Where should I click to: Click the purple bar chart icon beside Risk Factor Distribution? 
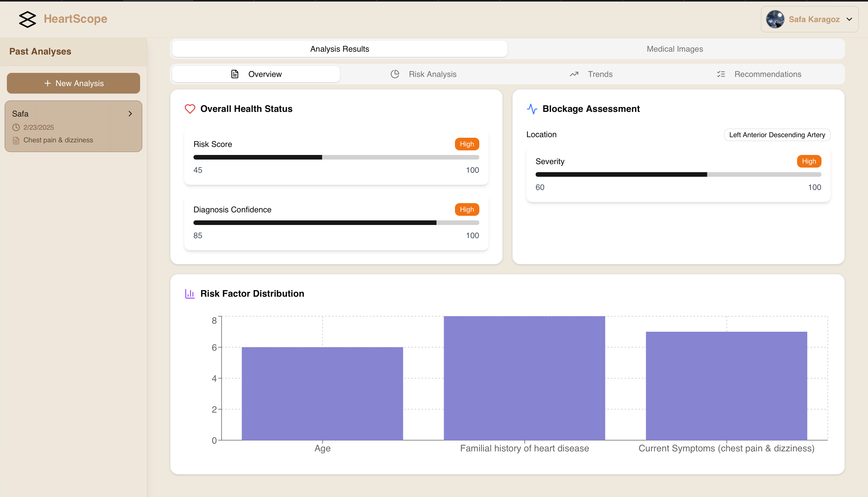[x=190, y=294]
